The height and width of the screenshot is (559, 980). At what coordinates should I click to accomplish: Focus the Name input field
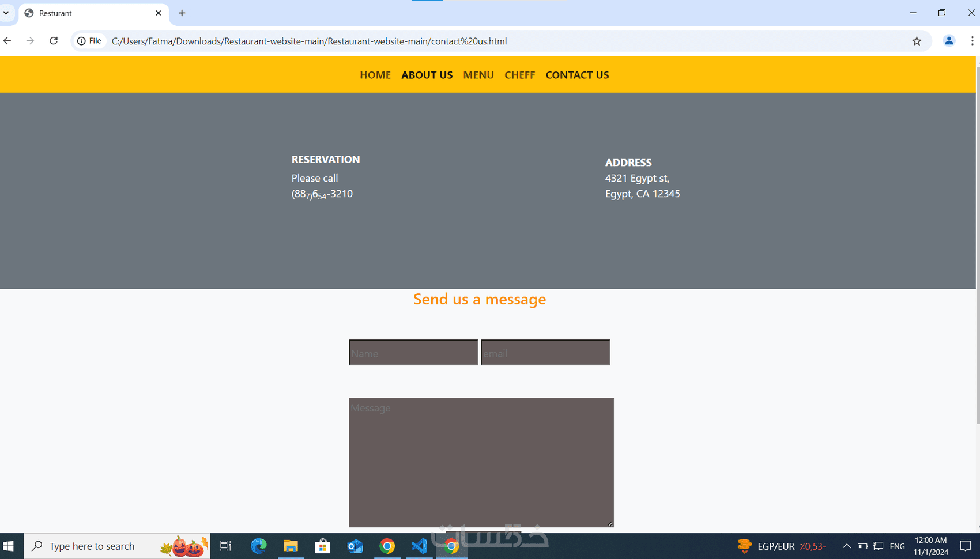[413, 353]
